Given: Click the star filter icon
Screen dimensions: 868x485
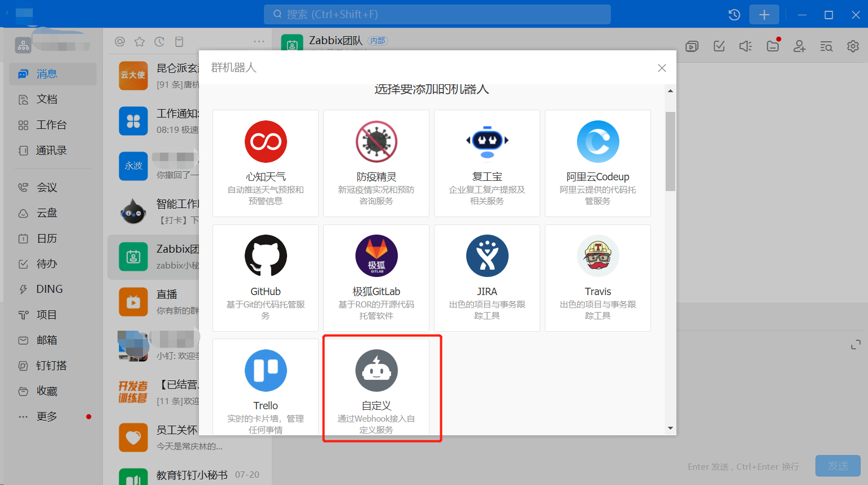Looking at the screenshot, I should coord(140,41).
